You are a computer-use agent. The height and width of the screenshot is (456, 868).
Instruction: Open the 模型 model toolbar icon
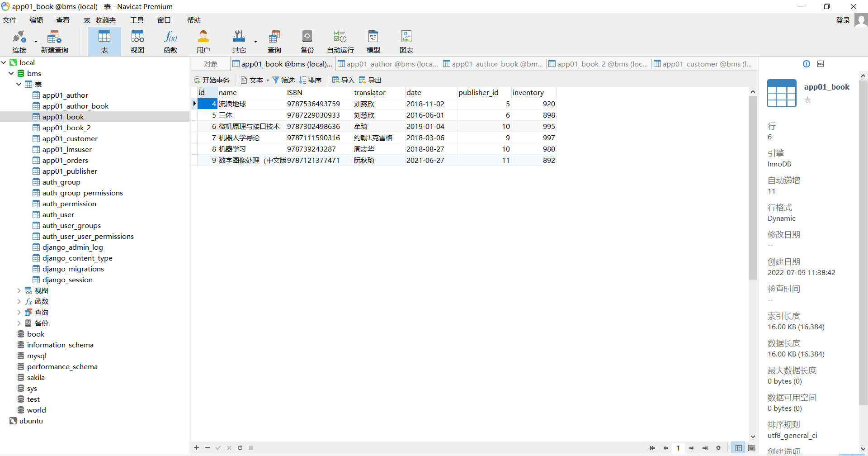pos(373,42)
